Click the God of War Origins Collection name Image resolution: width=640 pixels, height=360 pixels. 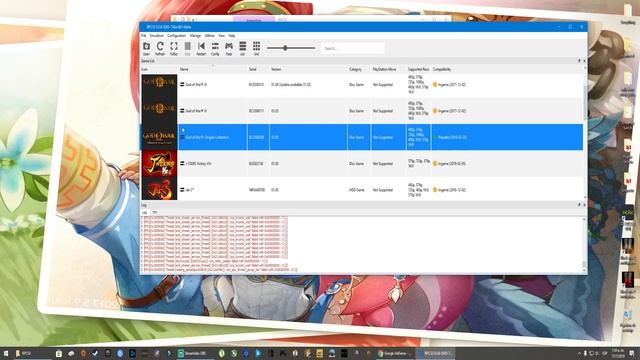pyautogui.click(x=207, y=138)
